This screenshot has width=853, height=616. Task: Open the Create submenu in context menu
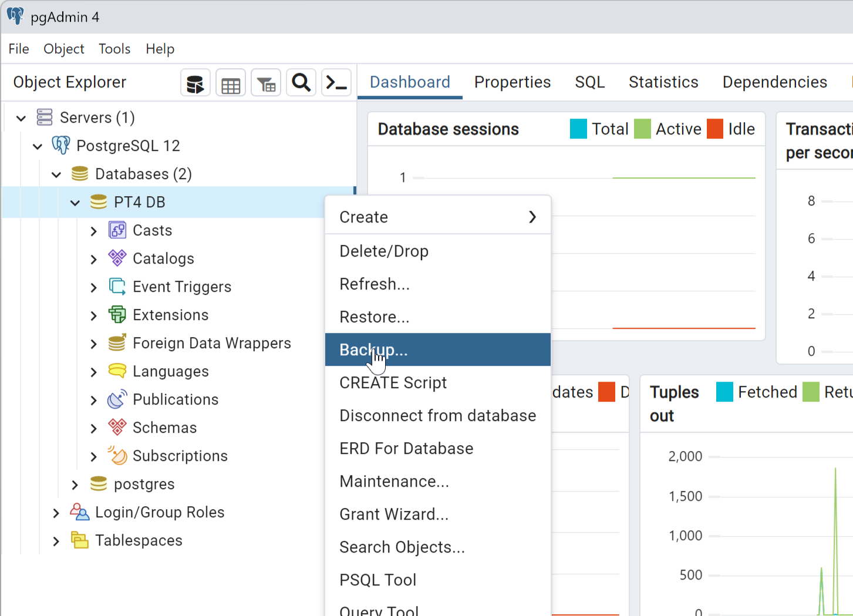(438, 217)
